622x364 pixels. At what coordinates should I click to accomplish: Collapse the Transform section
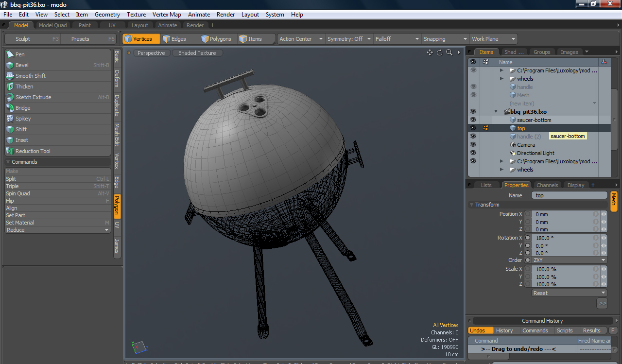[471, 205]
